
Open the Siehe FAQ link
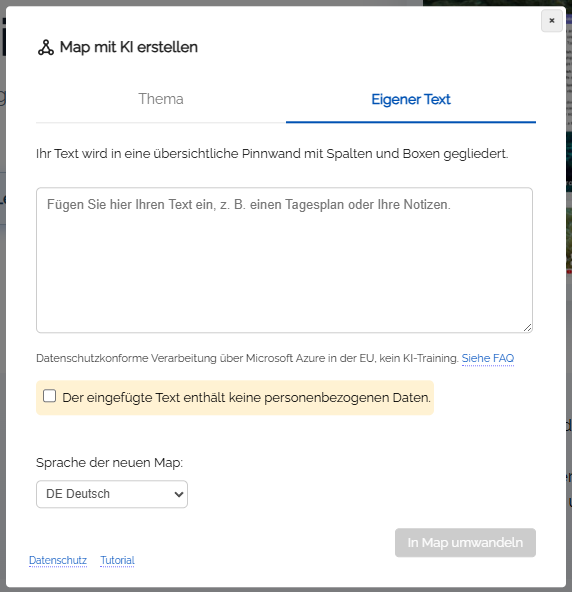(487, 358)
